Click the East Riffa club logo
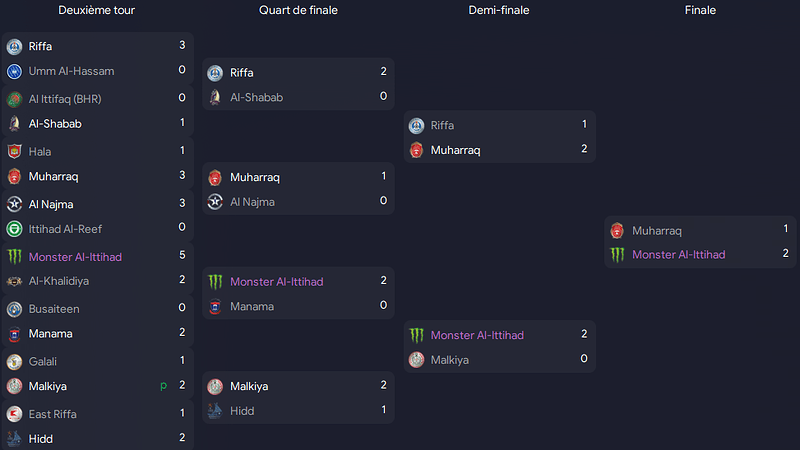The image size is (800, 450). click(x=14, y=414)
